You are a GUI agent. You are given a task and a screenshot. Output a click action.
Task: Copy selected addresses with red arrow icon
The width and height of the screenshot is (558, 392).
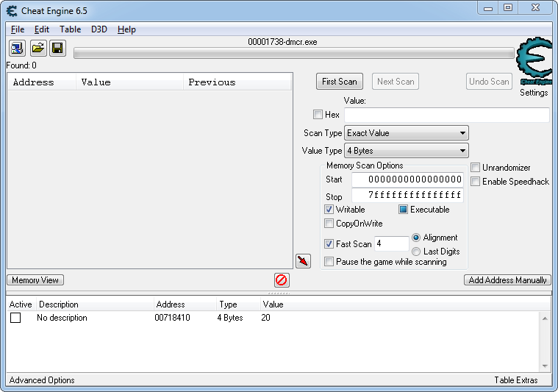(303, 261)
